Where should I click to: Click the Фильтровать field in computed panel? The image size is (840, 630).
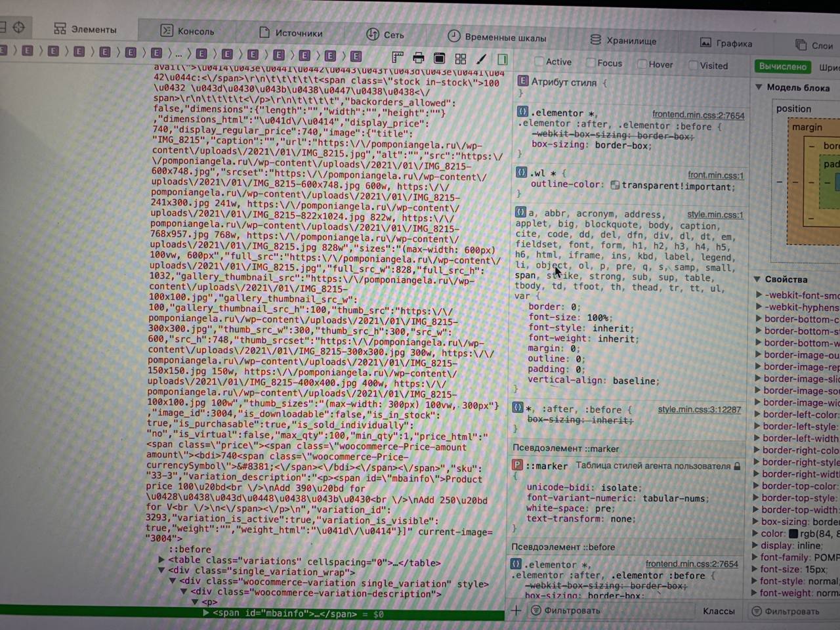795,611
